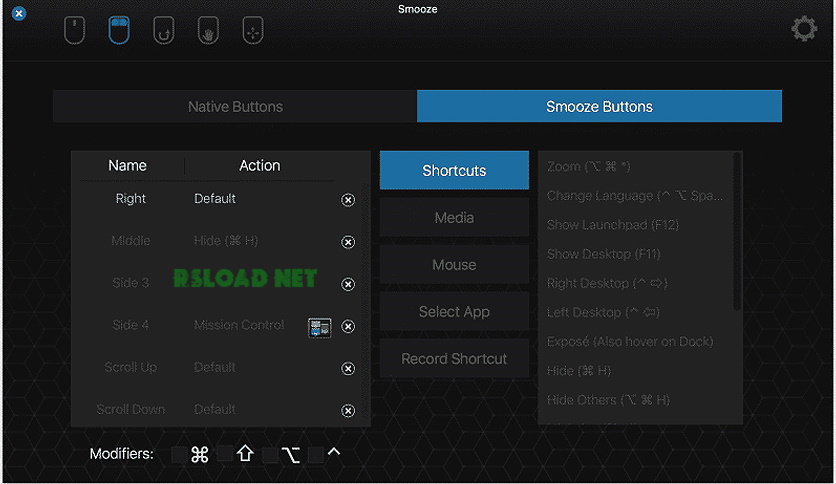Image resolution: width=836 pixels, height=484 pixels.
Task: Open the mouse scroll rotation icon
Action: [x=164, y=30]
